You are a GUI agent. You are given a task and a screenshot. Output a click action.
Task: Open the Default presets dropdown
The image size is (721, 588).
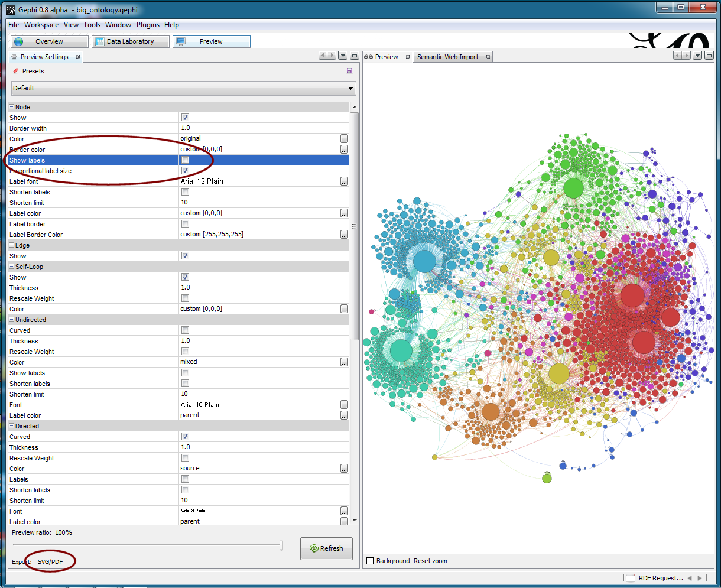(x=184, y=88)
